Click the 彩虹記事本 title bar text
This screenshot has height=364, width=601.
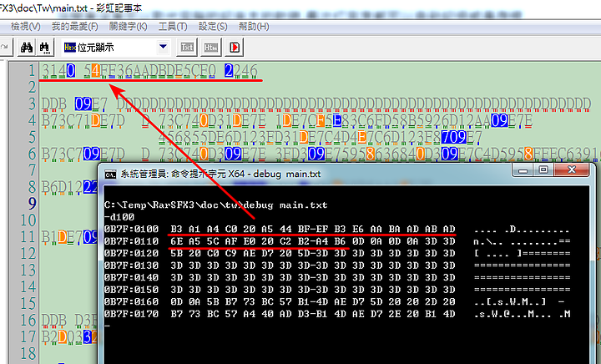tap(119, 8)
